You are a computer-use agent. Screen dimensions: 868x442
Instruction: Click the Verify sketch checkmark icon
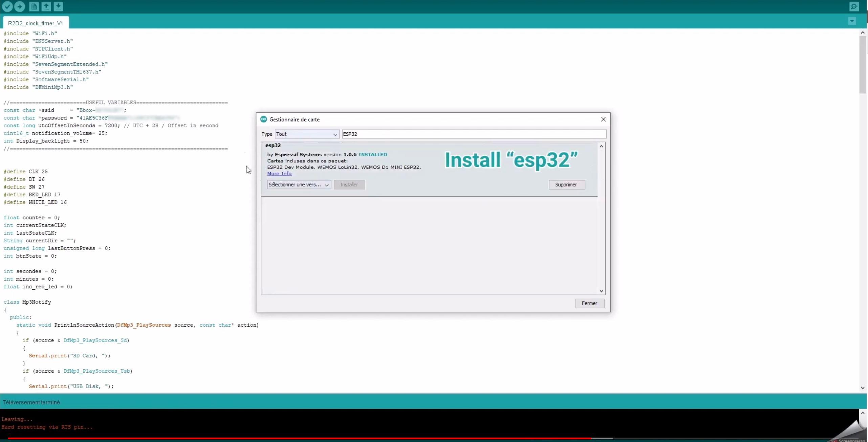click(7, 6)
